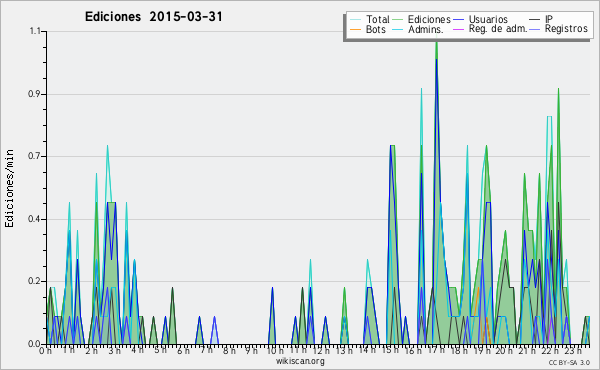Click the Registros legend label
The height and width of the screenshot is (370, 600).
coord(566,29)
